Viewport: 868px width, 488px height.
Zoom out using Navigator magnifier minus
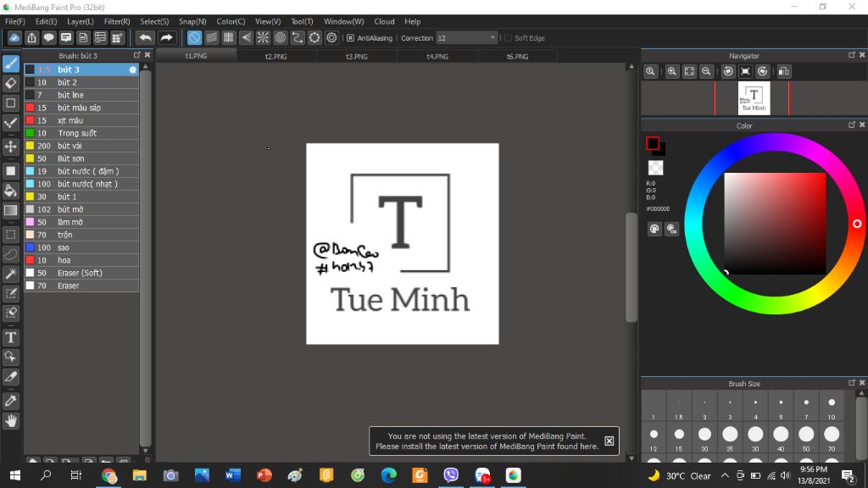(x=706, y=71)
